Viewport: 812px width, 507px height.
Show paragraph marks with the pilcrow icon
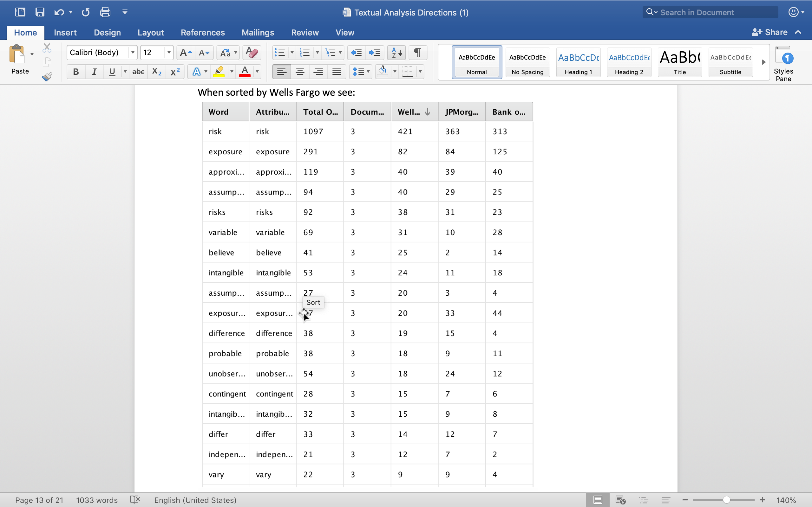[417, 52]
